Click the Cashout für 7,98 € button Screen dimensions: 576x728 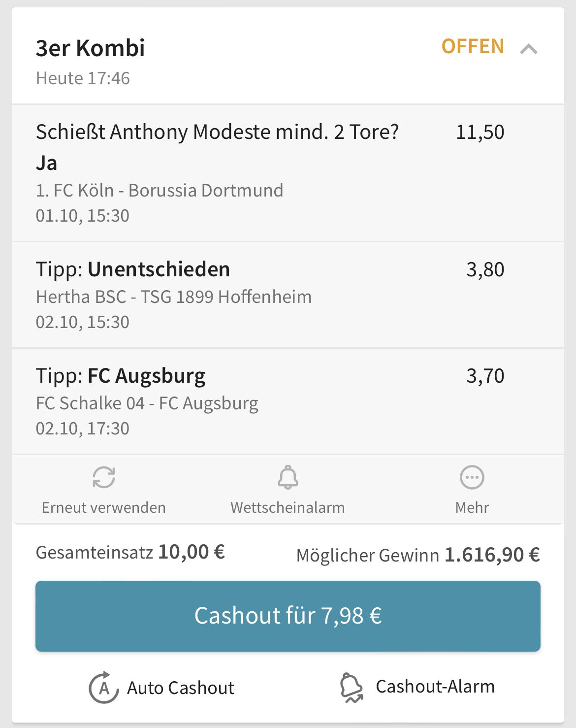coord(288,616)
